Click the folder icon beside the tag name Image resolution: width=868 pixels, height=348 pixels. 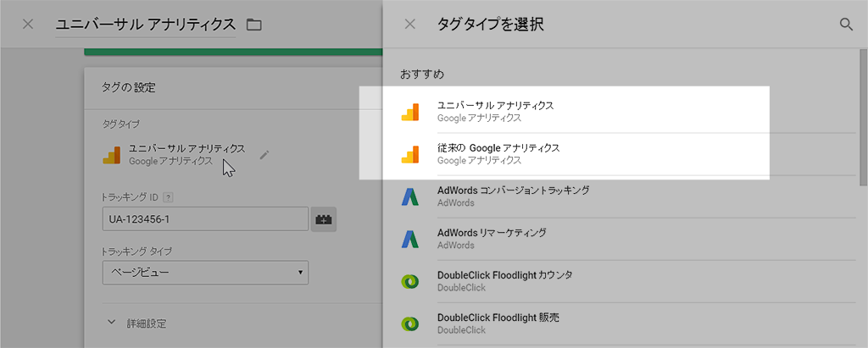click(x=254, y=25)
